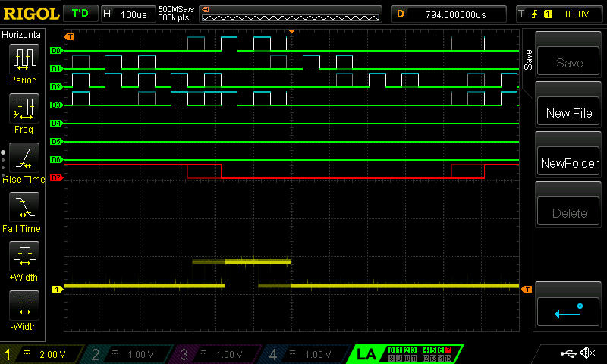Turn on channel 4 in bottom bar
The height and width of the screenshot is (364, 607).
click(x=302, y=354)
